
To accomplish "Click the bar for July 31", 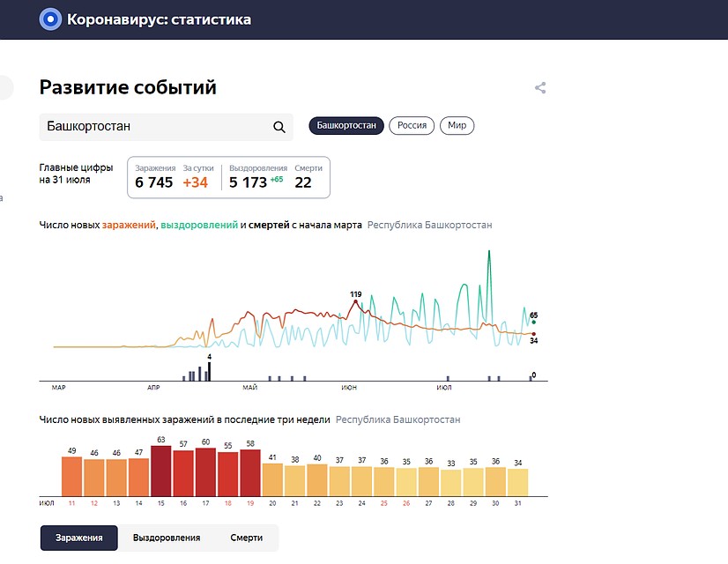I will point(517,482).
